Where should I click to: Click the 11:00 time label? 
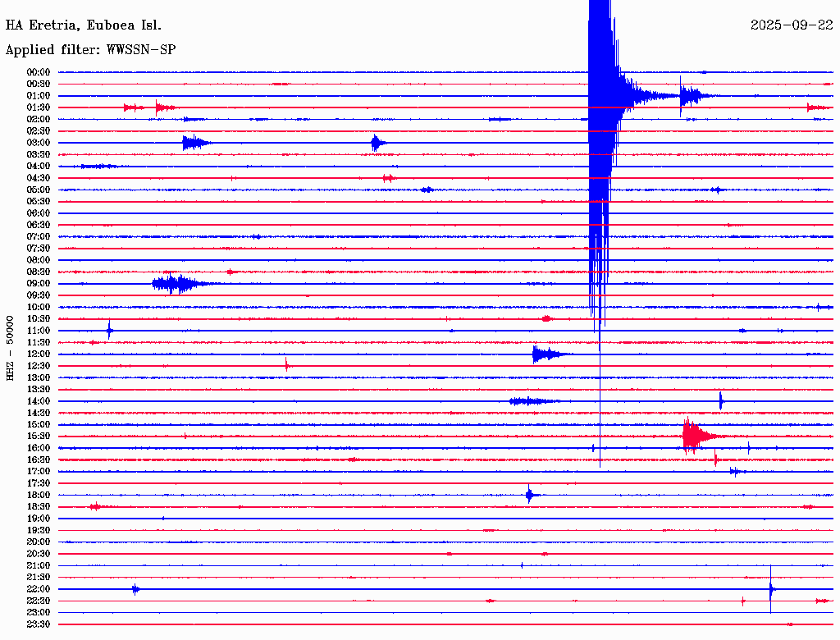point(39,331)
